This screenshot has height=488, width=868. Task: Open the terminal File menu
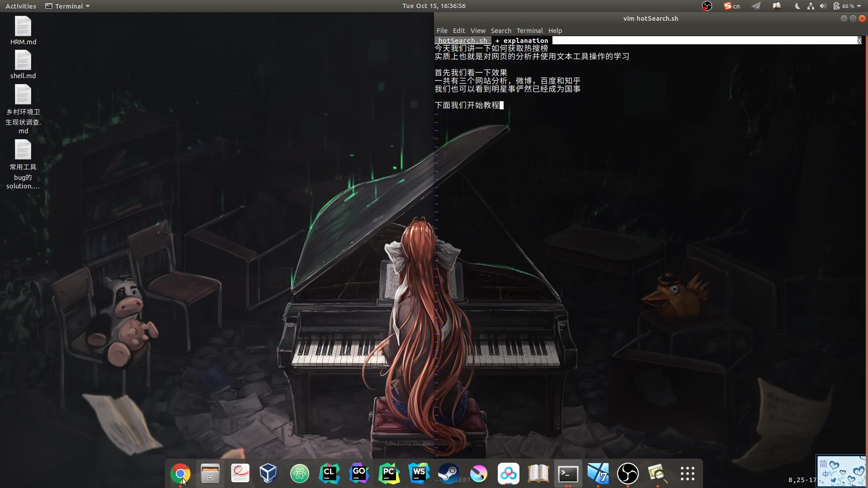tap(442, 31)
